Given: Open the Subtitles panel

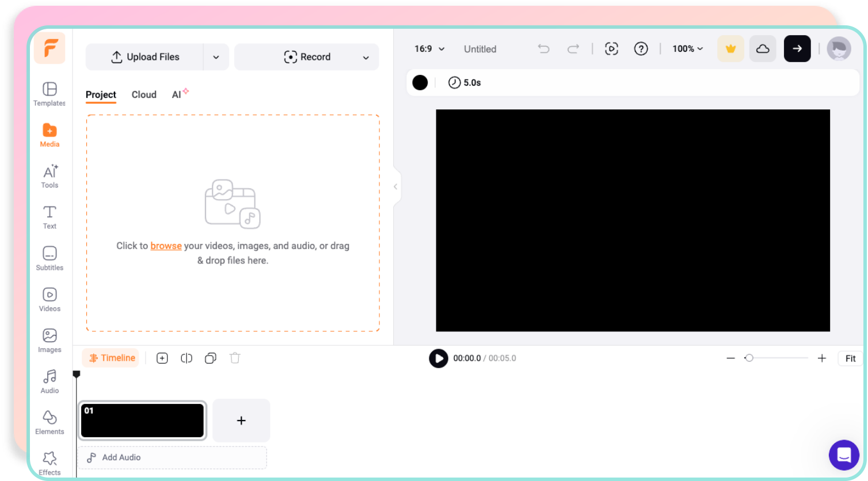Looking at the screenshot, I should [50, 258].
